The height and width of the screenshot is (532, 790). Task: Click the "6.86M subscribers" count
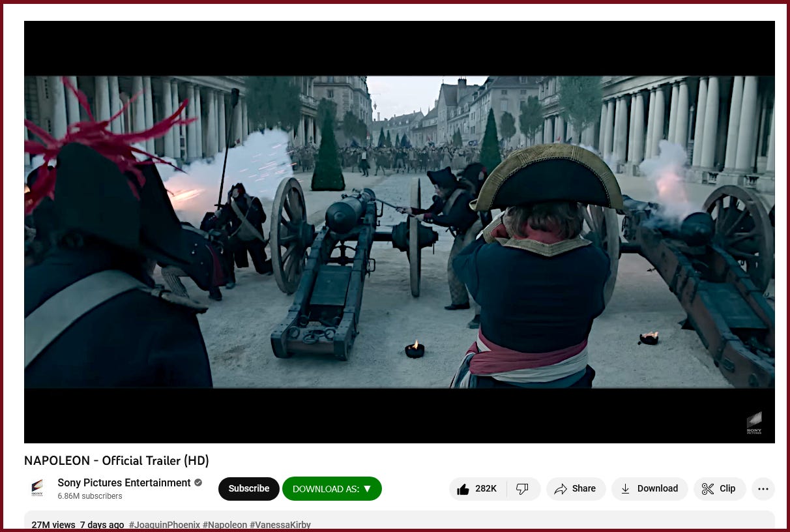[90, 496]
